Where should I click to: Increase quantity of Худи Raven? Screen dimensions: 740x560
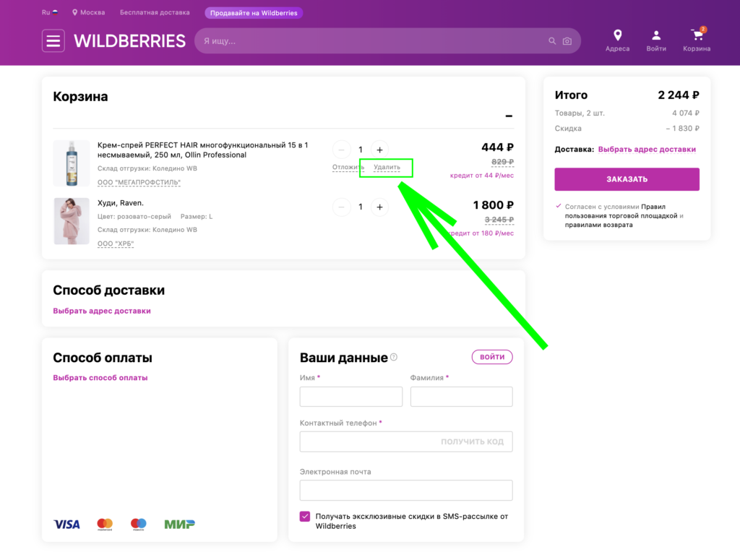379,207
